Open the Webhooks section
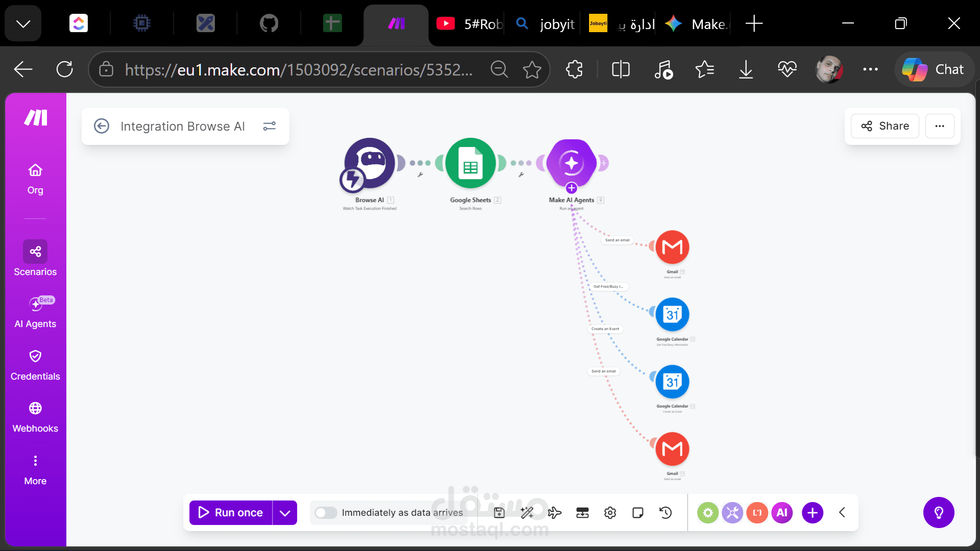This screenshot has height=551, width=980. click(x=35, y=417)
